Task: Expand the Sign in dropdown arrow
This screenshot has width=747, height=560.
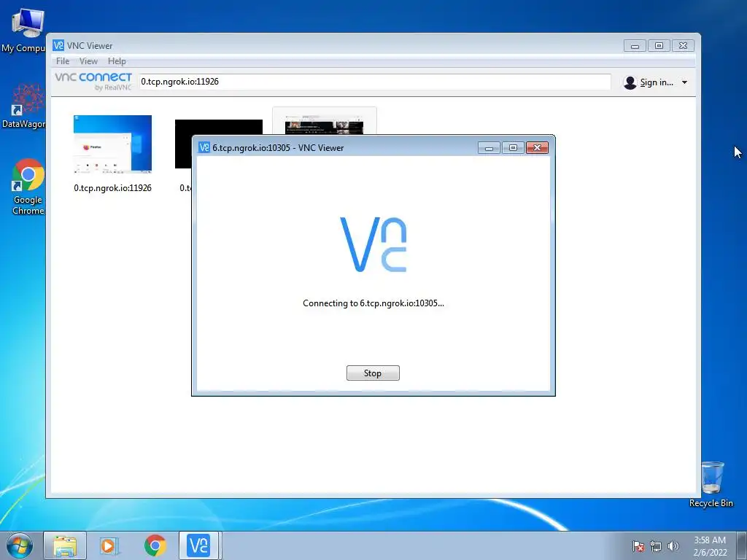Action: 684,82
